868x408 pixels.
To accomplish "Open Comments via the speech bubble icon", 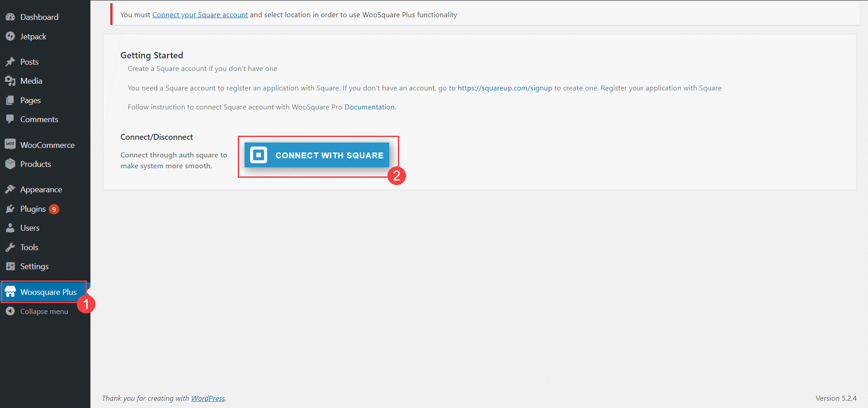I will [10, 119].
